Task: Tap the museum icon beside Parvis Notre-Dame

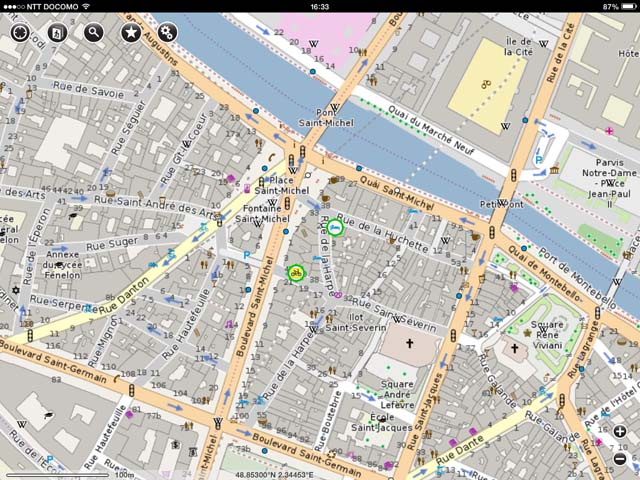Action: [554, 169]
